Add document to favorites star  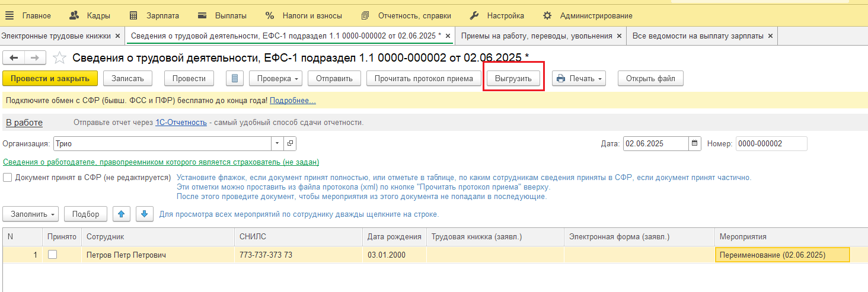pos(59,57)
